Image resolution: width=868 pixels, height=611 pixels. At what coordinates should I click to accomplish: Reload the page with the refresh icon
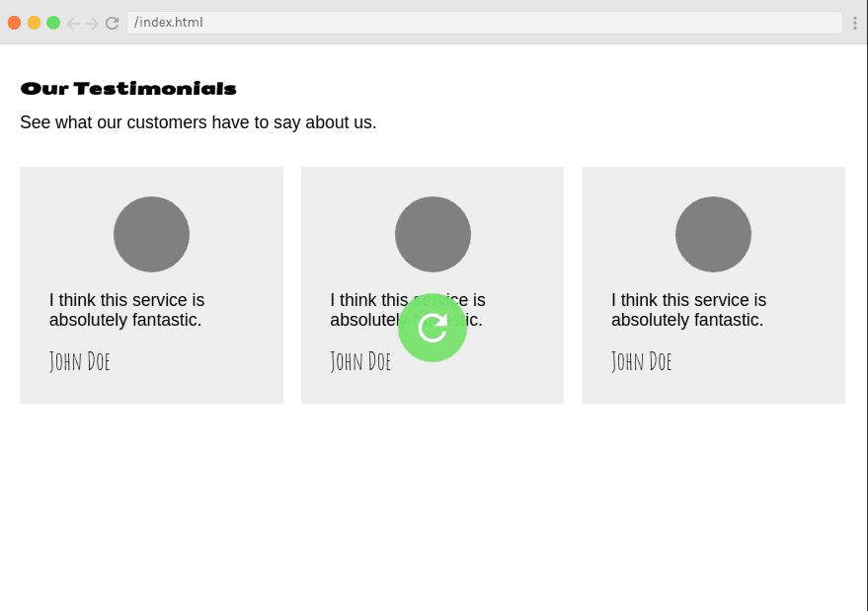tap(113, 23)
